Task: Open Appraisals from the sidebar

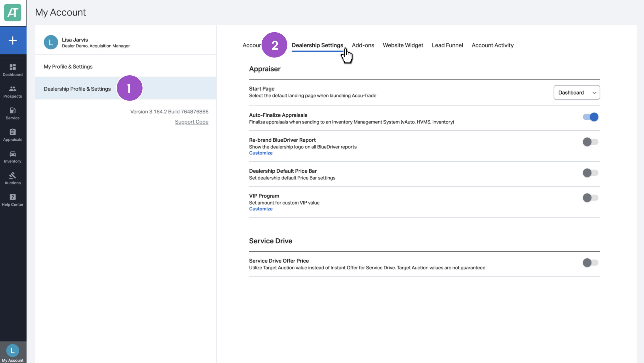Action: (x=13, y=135)
